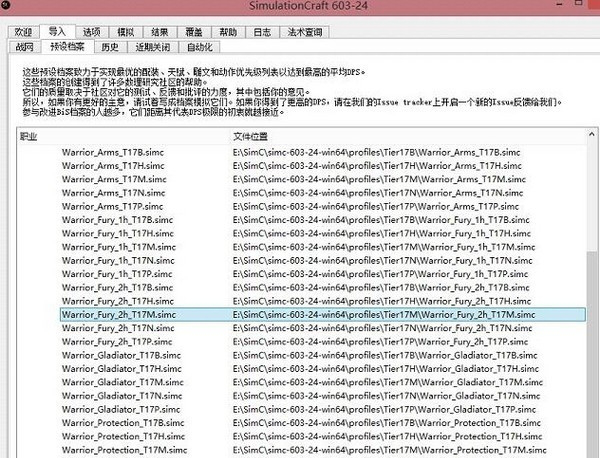
Task: Choose Warrior_Fury_2h_T17B.simc profile
Action: (x=117, y=287)
